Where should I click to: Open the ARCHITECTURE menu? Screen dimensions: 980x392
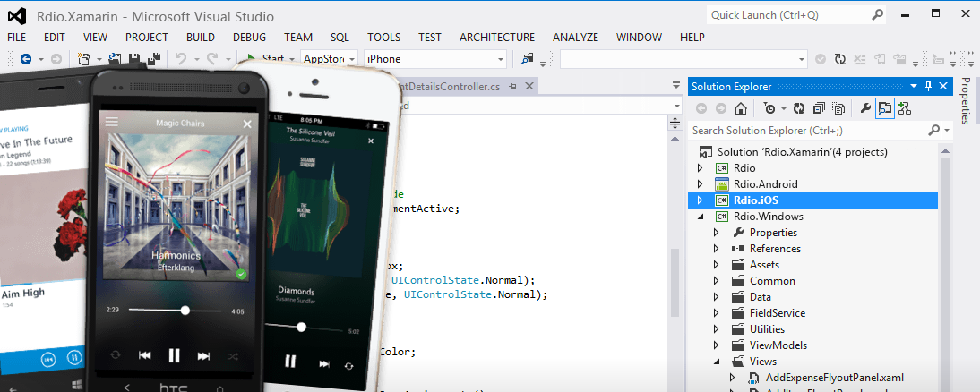(x=497, y=38)
